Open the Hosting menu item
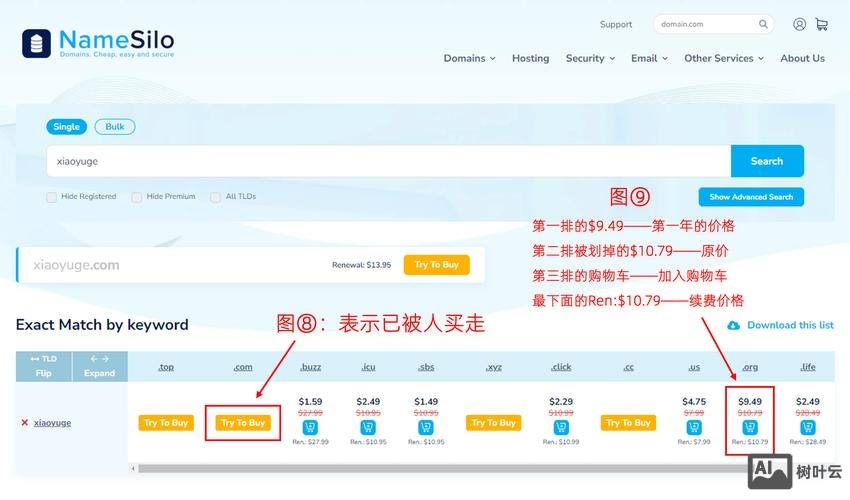The image size is (850, 500). 530,58
